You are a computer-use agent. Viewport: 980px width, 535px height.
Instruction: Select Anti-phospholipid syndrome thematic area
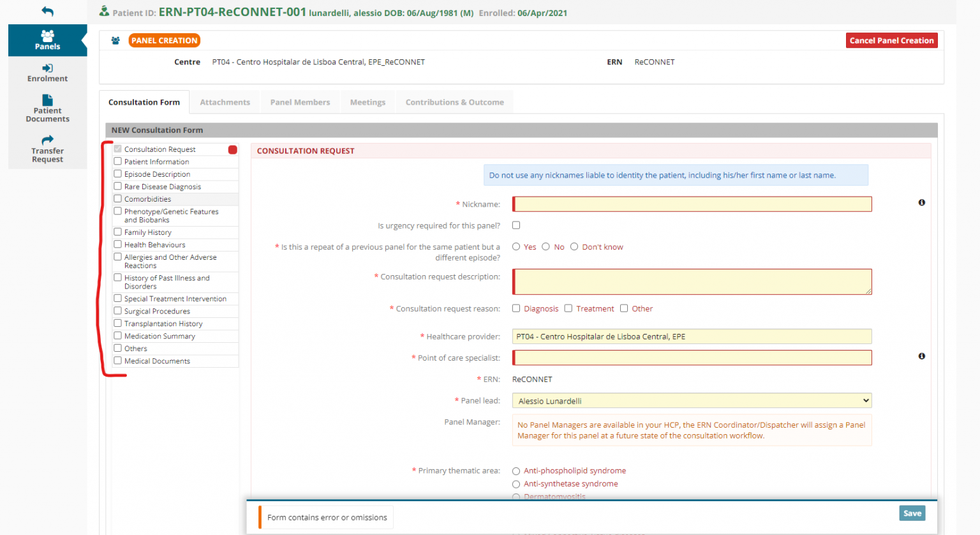coord(516,471)
